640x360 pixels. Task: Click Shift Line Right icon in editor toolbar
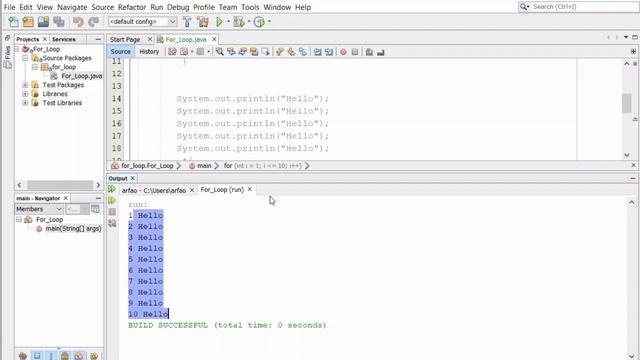click(329, 52)
